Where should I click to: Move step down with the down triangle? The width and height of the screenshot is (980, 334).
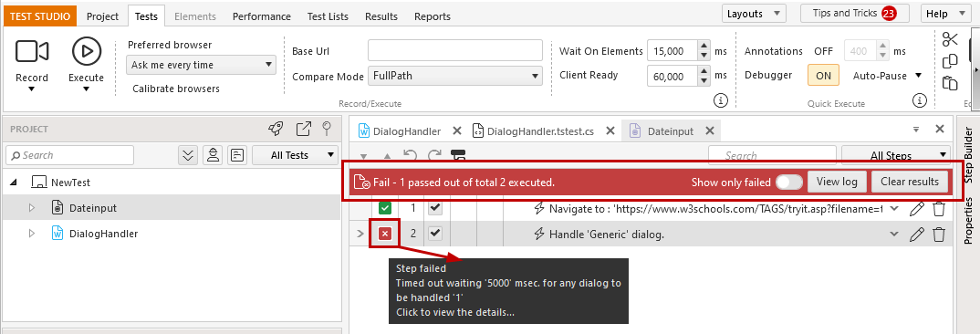(364, 156)
